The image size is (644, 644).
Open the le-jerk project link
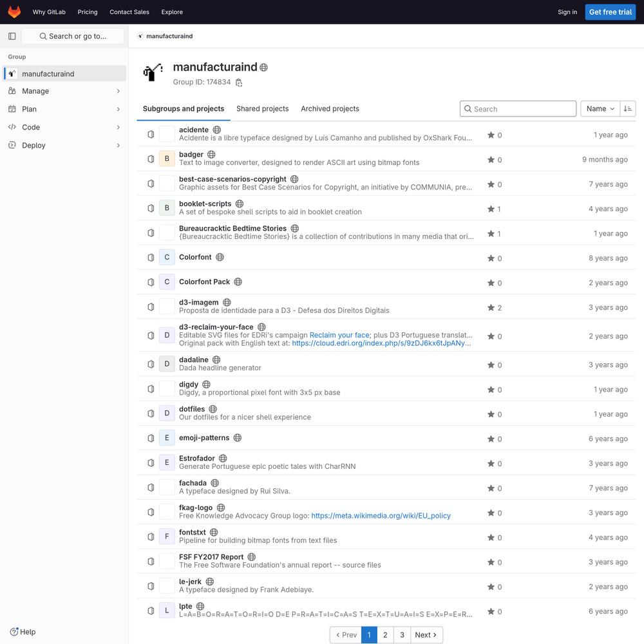point(190,582)
